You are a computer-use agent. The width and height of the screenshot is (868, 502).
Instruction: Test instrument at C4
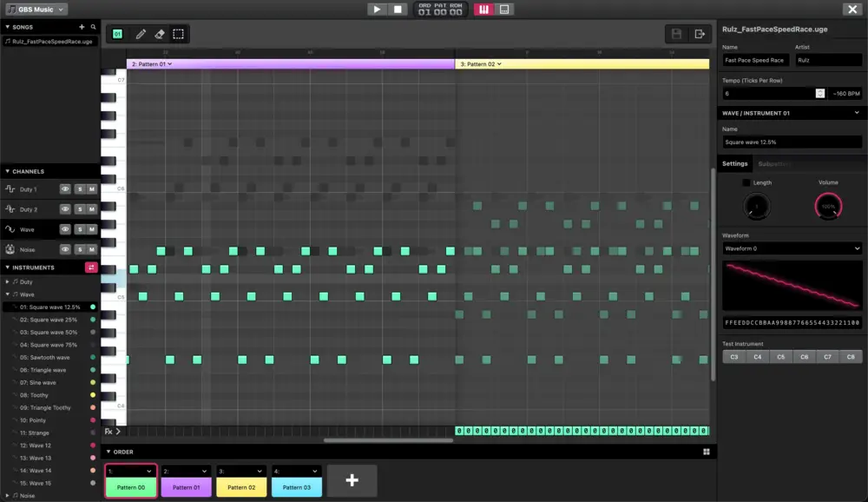pos(757,357)
